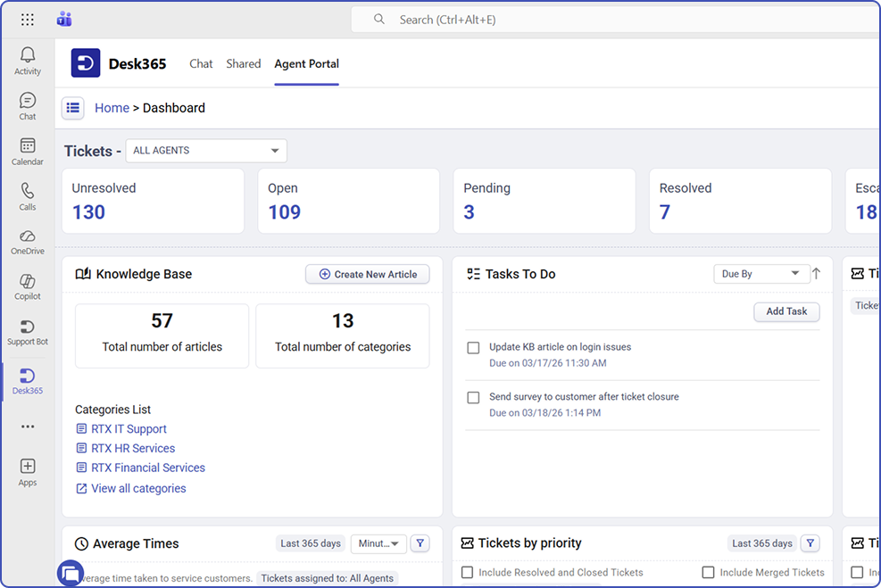Click Tickets assigned to: All Agents chip
This screenshot has width=881, height=588.
pyautogui.click(x=327, y=578)
